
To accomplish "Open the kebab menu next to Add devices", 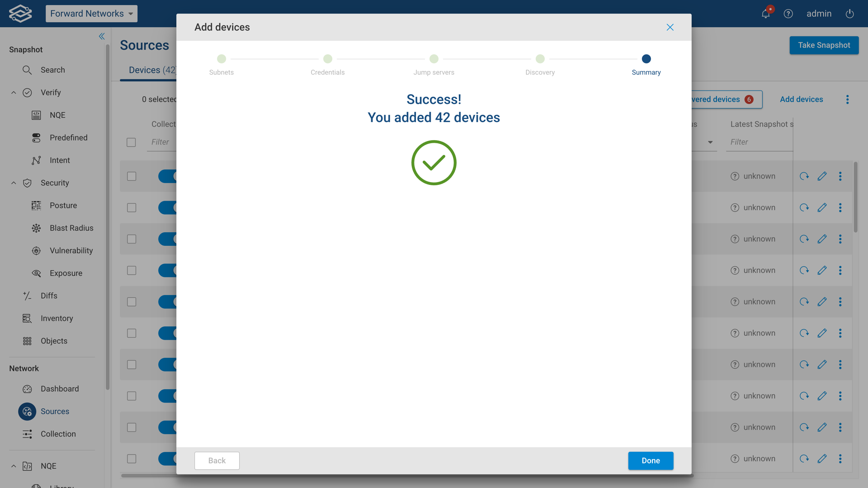I will point(847,99).
